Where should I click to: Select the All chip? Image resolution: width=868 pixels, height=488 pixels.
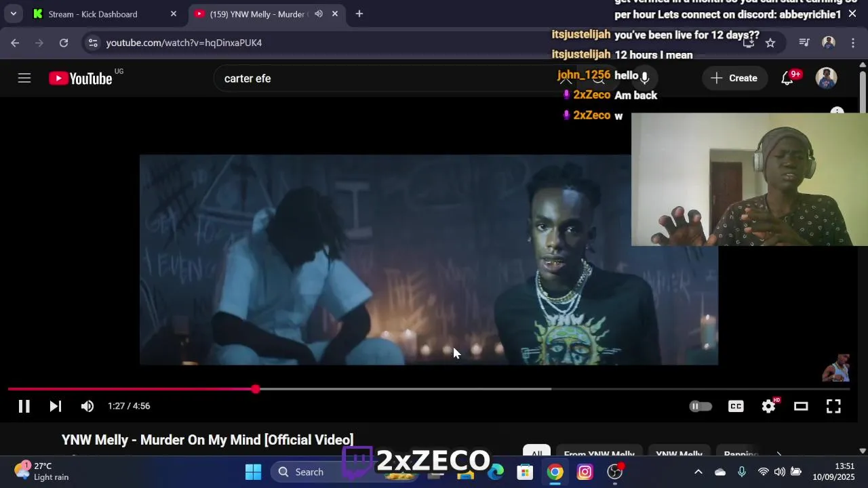(x=536, y=453)
